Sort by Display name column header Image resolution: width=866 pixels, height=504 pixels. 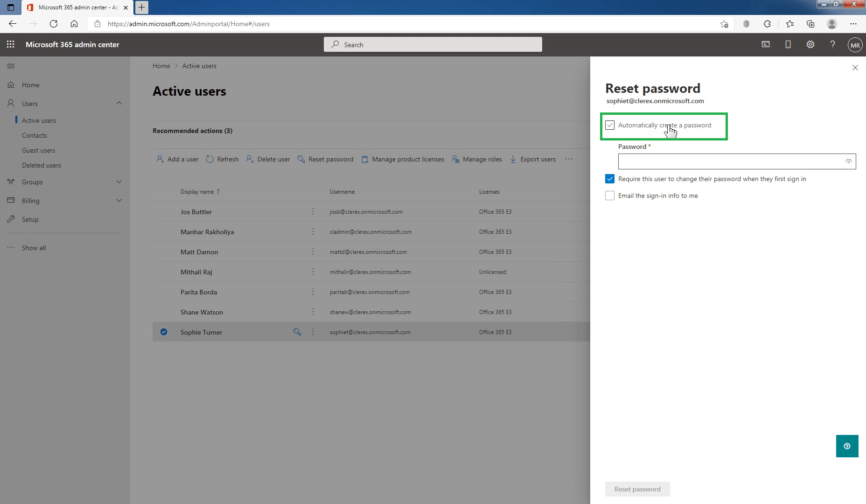(200, 192)
